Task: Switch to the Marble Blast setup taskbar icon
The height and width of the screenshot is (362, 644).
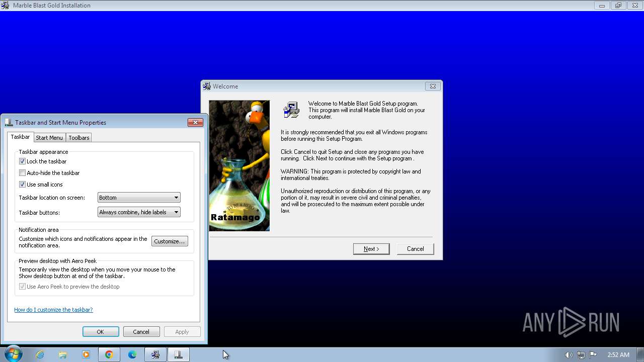Action: point(155,354)
